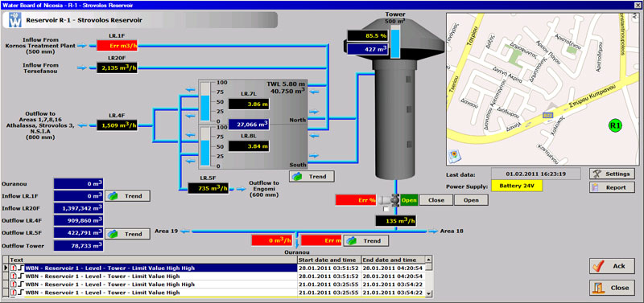This screenshot has height=303, width=644.
Task: Click the Water Board logo icon
Action: point(14,20)
